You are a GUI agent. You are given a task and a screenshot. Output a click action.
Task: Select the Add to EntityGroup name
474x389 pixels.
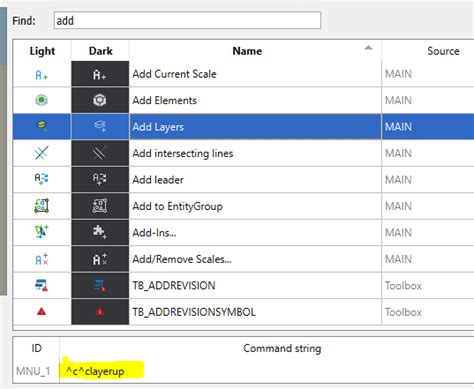pyautogui.click(x=178, y=206)
